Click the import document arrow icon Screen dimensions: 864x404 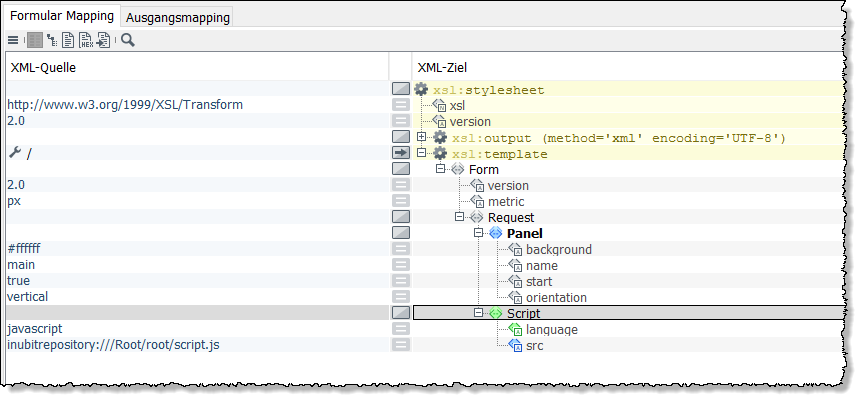tap(103, 40)
